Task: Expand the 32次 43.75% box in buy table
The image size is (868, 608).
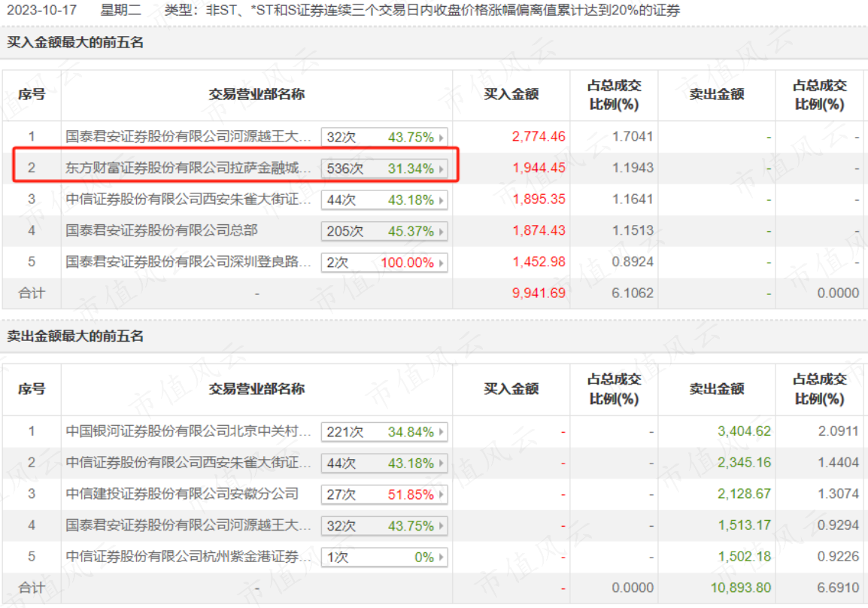Action: (384, 137)
